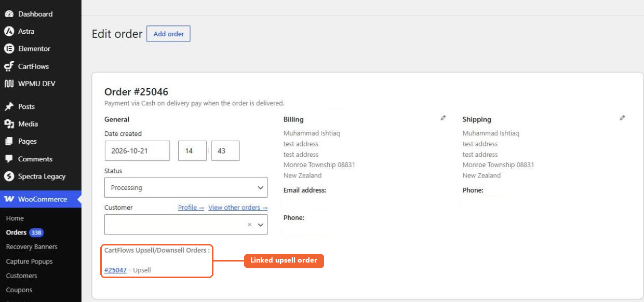Click the date created field 2026-10-21
The width and height of the screenshot is (644, 302).
[x=137, y=150]
